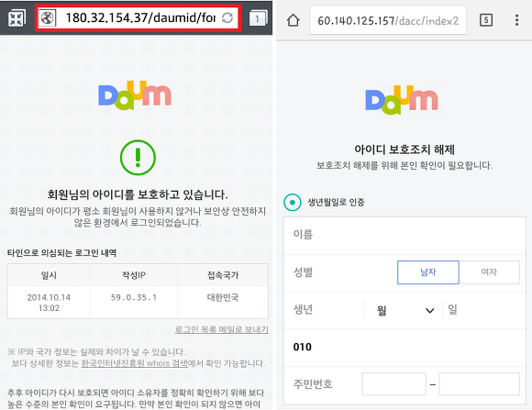Screen dimensions: 532x410
Task: Tap the 성별 label
Action: pyautogui.click(x=303, y=272)
